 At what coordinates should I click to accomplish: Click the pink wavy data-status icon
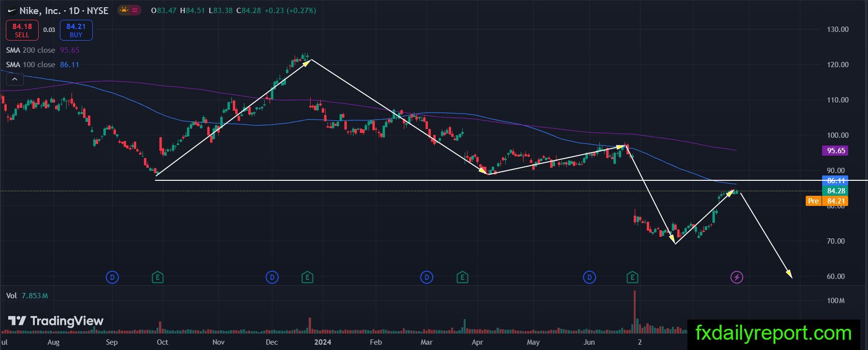135,10
